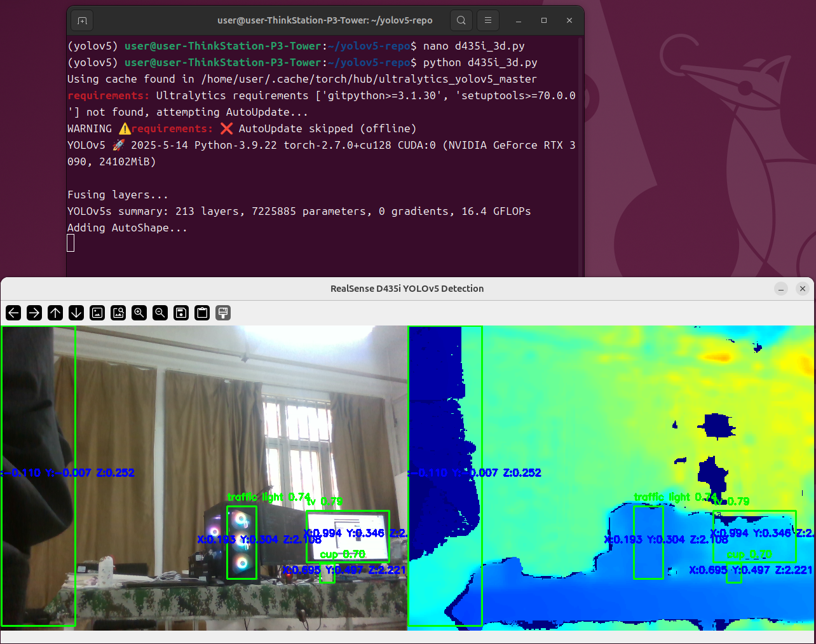The width and height of the screenshot is (816, 644).
Task: Open a new tab in the terminal
Action: [x=82, y=20]
